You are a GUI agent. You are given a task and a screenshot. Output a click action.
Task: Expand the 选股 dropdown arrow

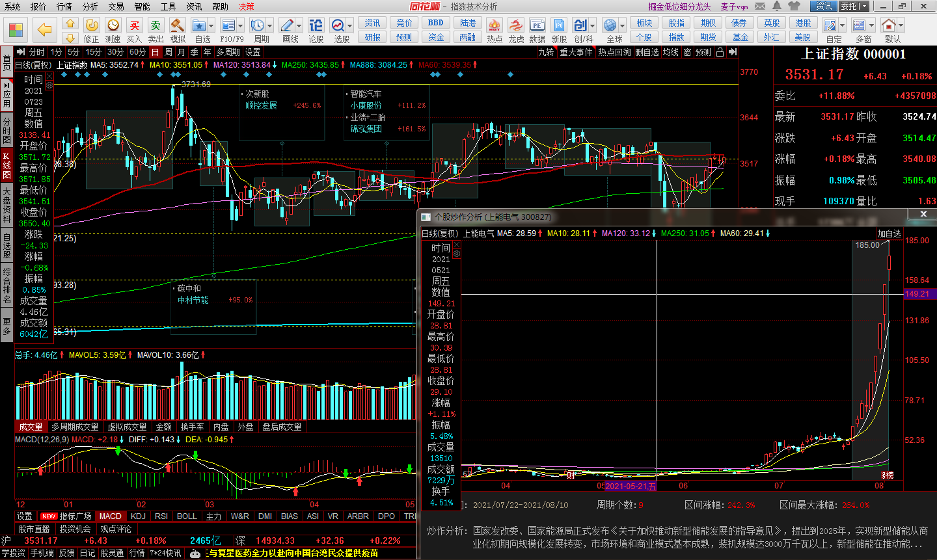pos(350,26)
